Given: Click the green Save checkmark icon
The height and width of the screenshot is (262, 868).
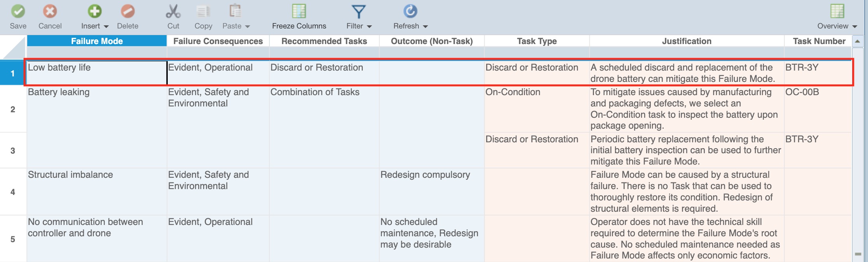Looking at the screenshot, I should [x=18, y=11].
